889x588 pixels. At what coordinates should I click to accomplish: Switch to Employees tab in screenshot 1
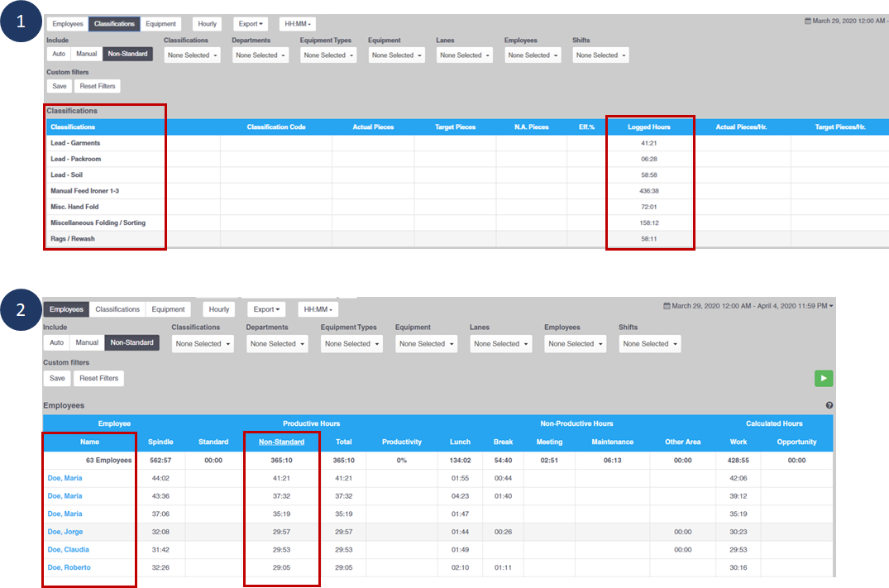point(68,24)
